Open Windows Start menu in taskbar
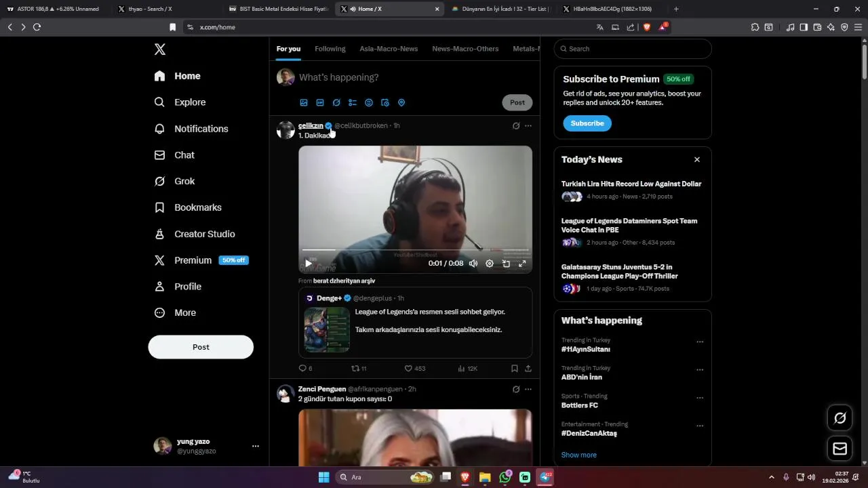This screenshot has width=868, height=488. point(323,477)
